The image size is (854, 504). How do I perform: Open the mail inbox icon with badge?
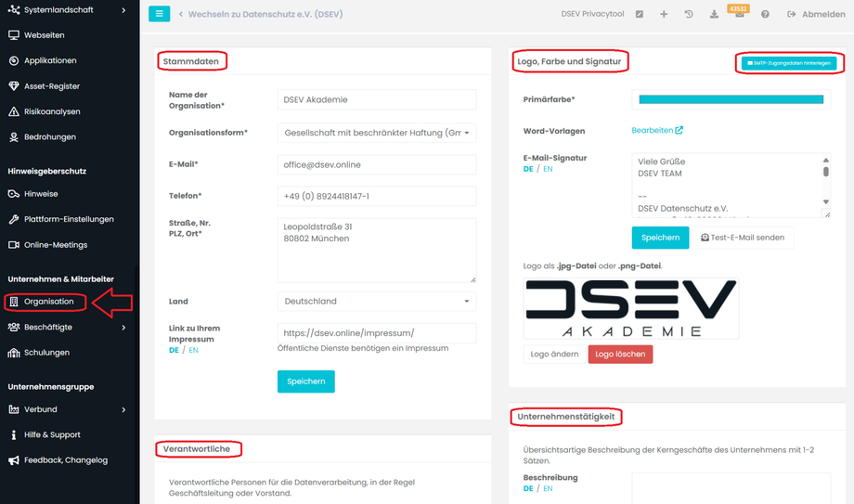[739, 15]
